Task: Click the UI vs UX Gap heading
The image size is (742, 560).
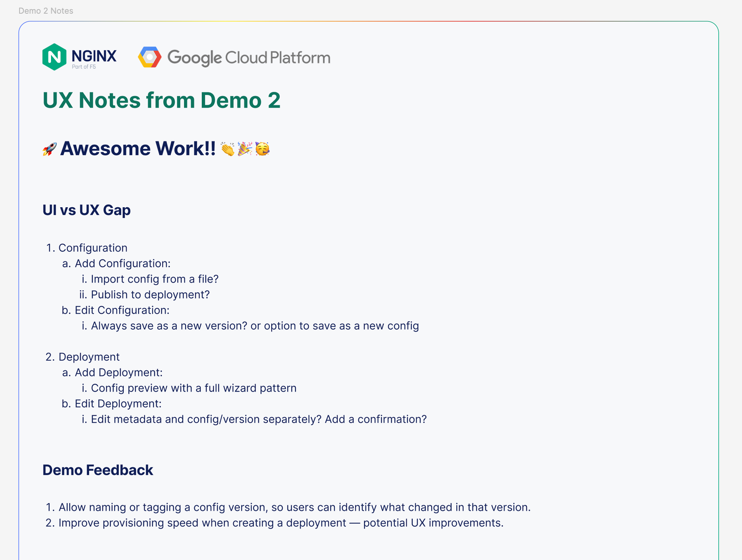Action: (x=87, y=210)
